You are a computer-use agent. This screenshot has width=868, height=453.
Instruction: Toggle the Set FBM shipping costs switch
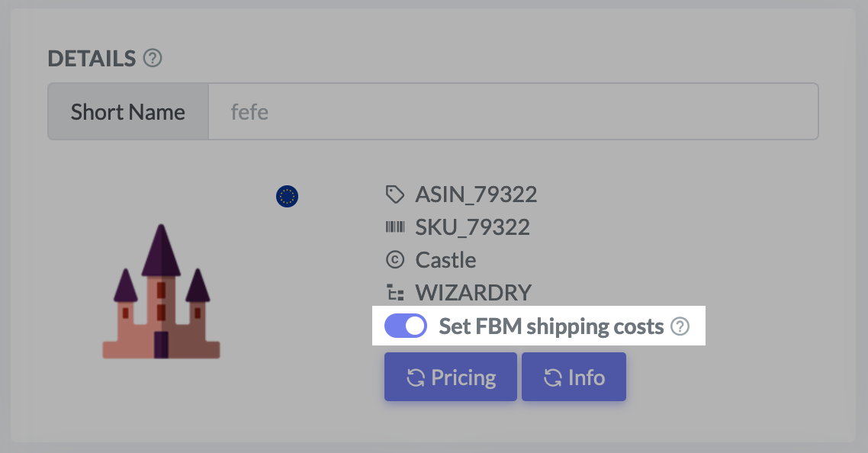(406, 326)
